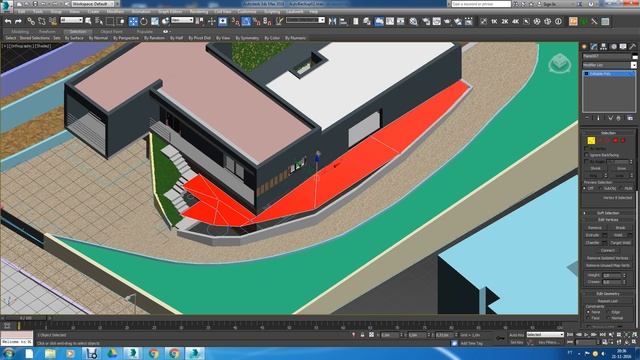
Task: Click the Undo arrow icon
Action: [x=8, y=21]
